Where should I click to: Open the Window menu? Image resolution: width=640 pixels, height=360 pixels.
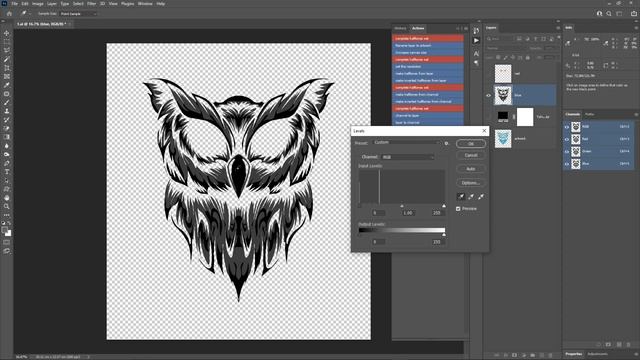145,4
